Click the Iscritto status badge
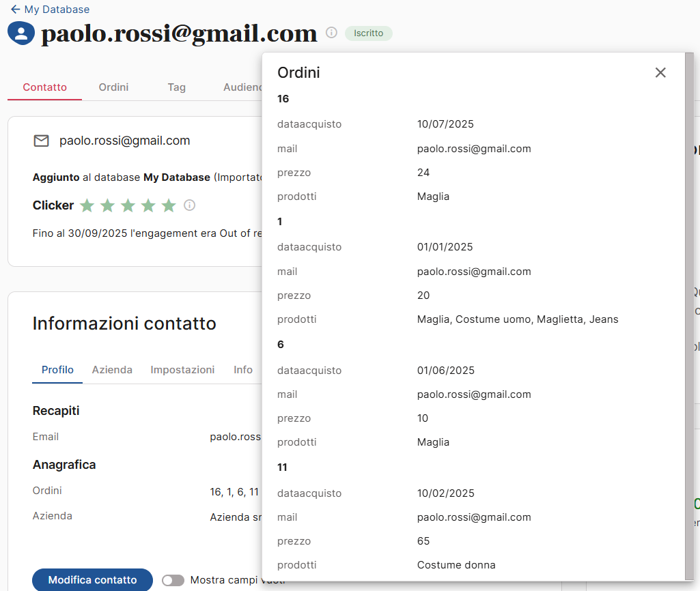 tap(368, 33)
